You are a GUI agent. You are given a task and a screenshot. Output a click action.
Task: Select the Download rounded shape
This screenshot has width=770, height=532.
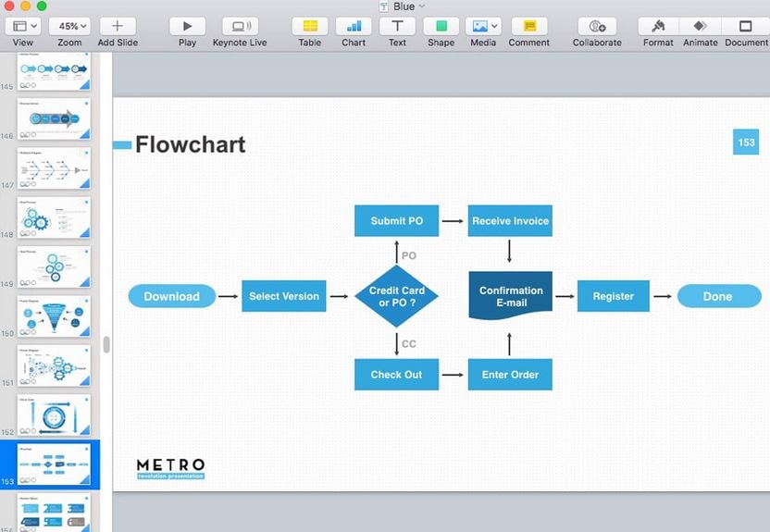tap(172, 296)
